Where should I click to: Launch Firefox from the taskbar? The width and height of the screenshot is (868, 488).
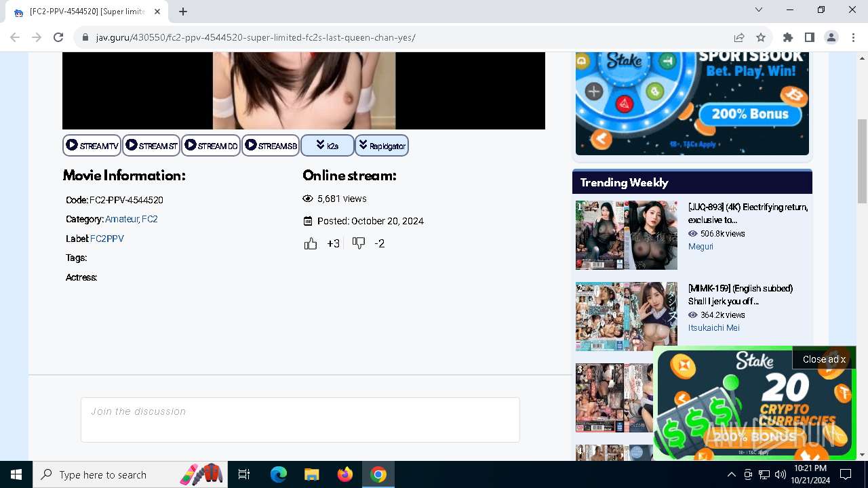click(345, 474)
